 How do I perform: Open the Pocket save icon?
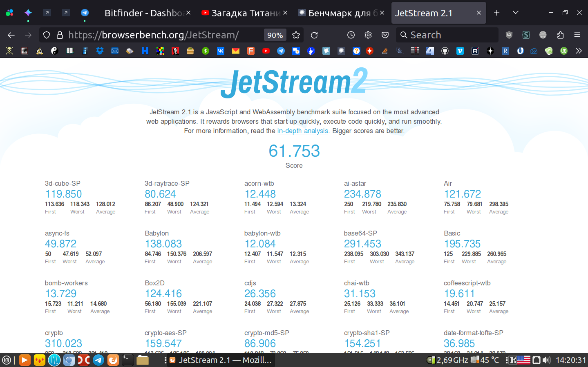click(x=385, y=35)
